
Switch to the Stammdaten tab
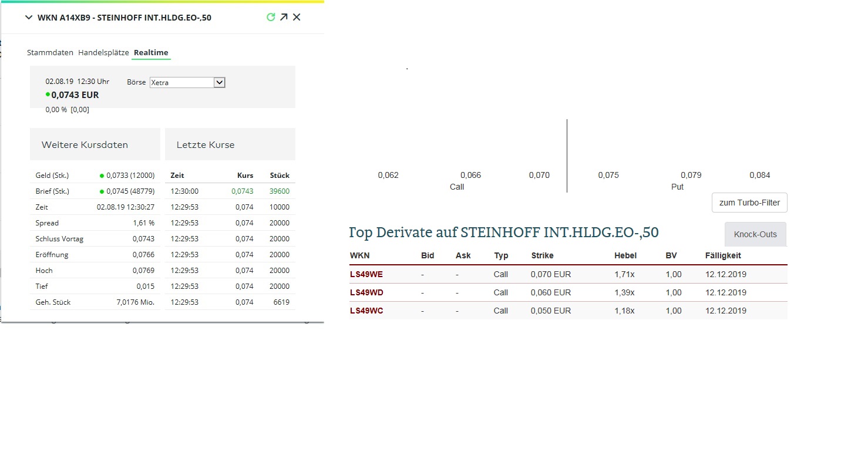tap(50, 52)
